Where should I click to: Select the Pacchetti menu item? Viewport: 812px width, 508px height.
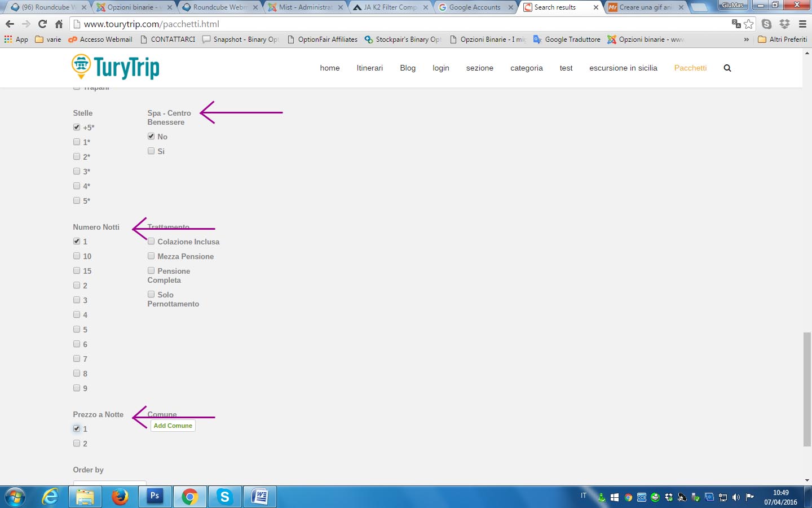690,68
